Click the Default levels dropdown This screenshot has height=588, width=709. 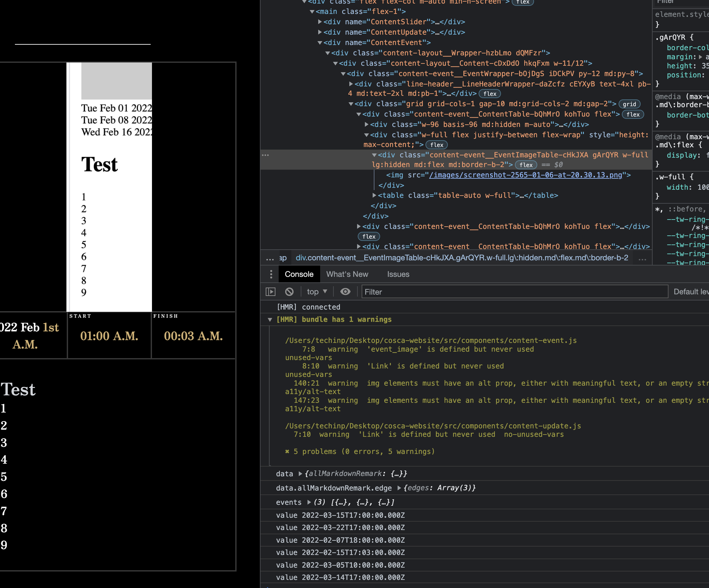click(x=691, y=292)
